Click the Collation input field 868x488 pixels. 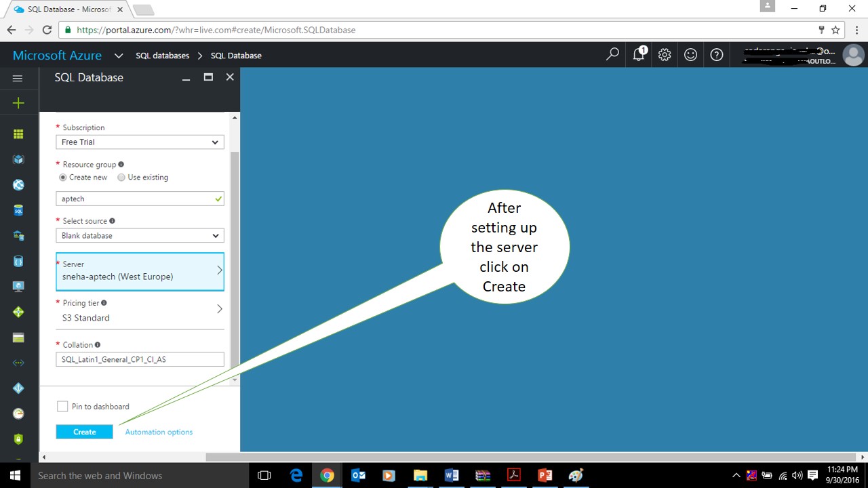tap(140, 359)
